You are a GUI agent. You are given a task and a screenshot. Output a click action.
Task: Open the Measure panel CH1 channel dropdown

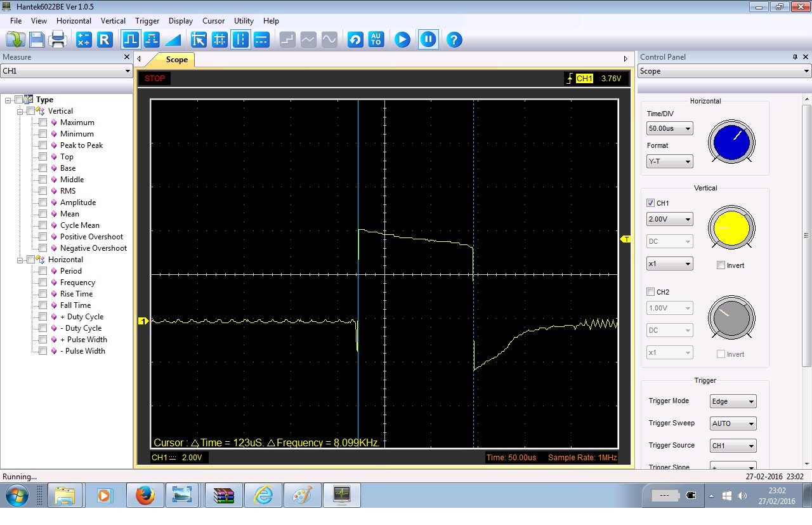(66, 71)
